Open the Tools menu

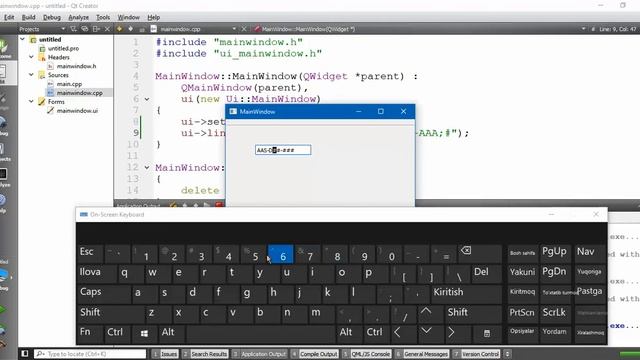coord(103,17)
